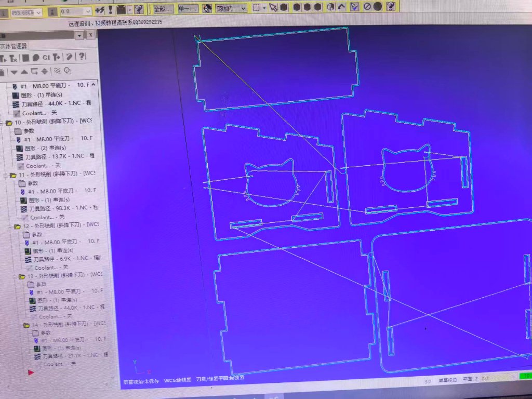Click the wireframe cube view icon
532x399 pixels.
click(x=331, y=7)
